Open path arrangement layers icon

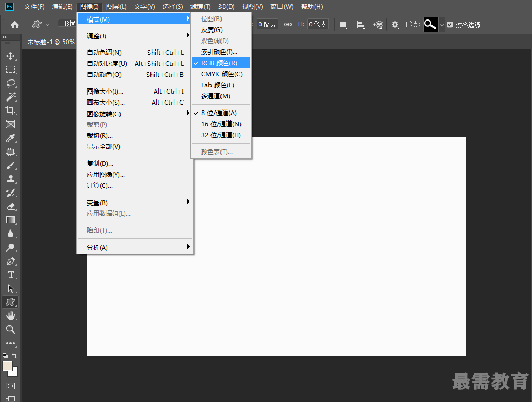tap(378, 25)
